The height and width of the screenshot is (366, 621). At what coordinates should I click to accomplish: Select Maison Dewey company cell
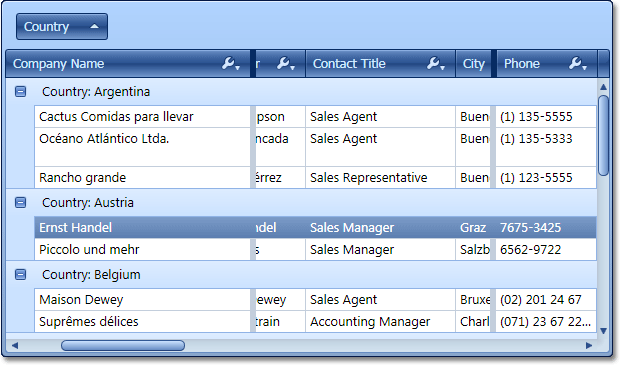pos(143,299)
